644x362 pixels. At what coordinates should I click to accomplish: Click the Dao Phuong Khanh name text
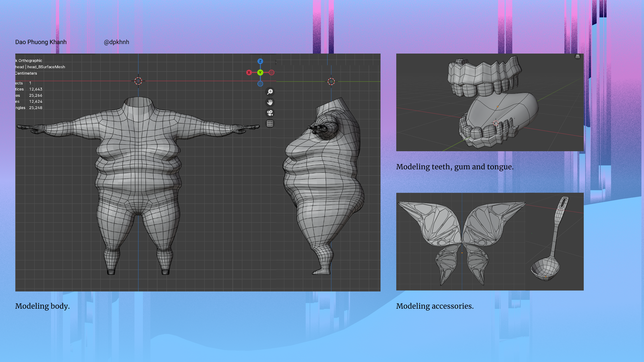(x=41, y=42)
